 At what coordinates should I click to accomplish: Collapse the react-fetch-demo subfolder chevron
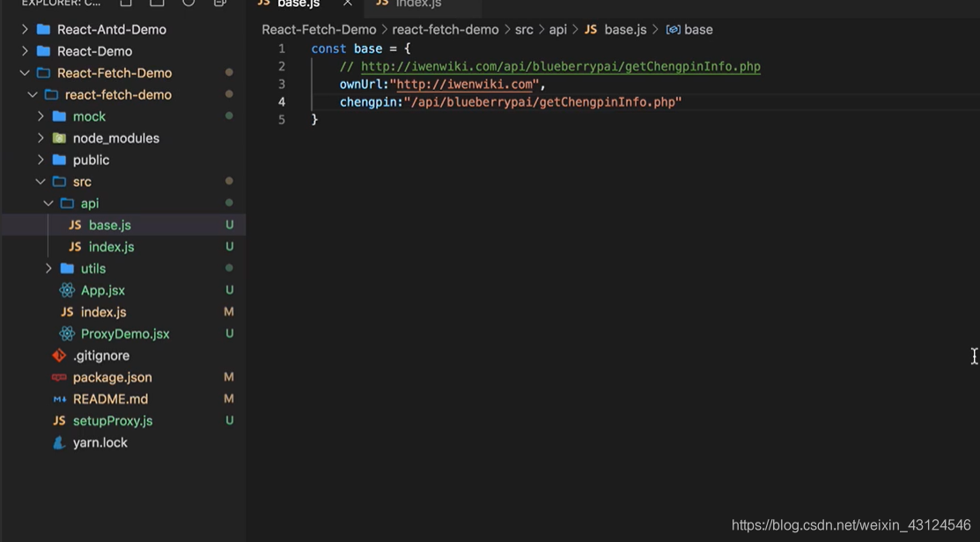click(33, 94)
